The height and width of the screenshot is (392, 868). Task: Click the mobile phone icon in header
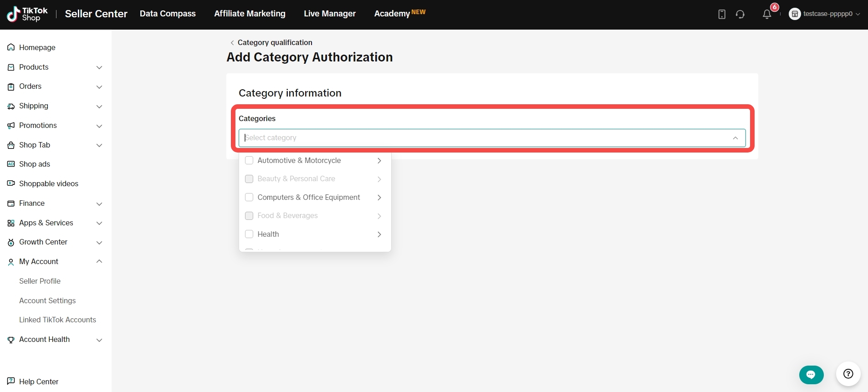click(722, 14)
